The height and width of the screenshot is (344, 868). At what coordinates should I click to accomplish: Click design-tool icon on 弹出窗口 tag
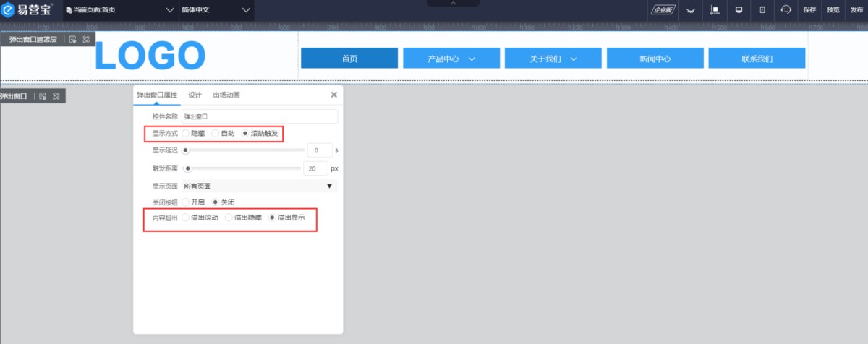point(56,96)
